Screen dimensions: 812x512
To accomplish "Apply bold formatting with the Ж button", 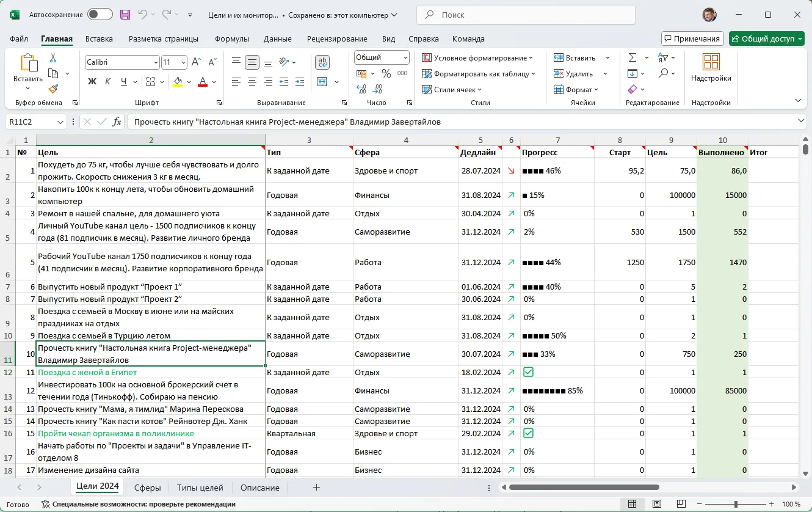I will point(92,81).
